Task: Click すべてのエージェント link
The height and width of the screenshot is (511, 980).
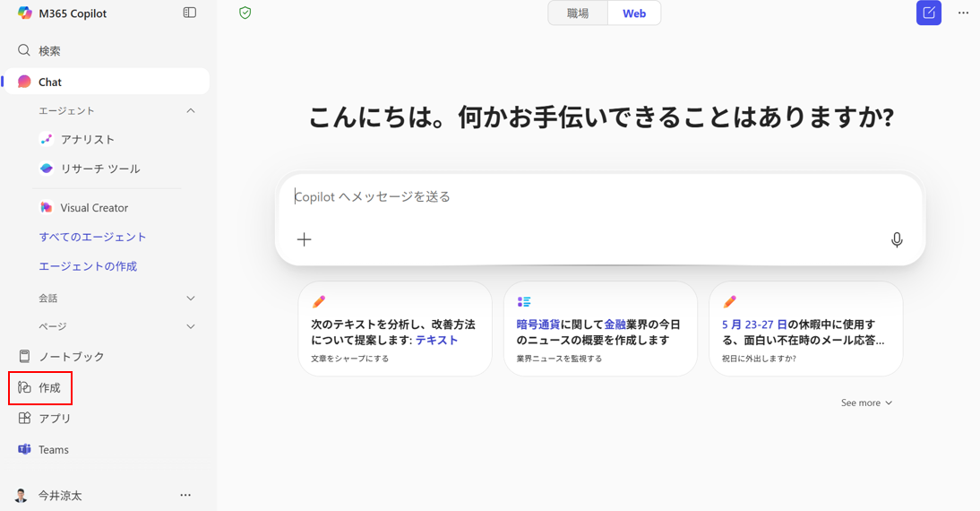Action: coord(92,237)
